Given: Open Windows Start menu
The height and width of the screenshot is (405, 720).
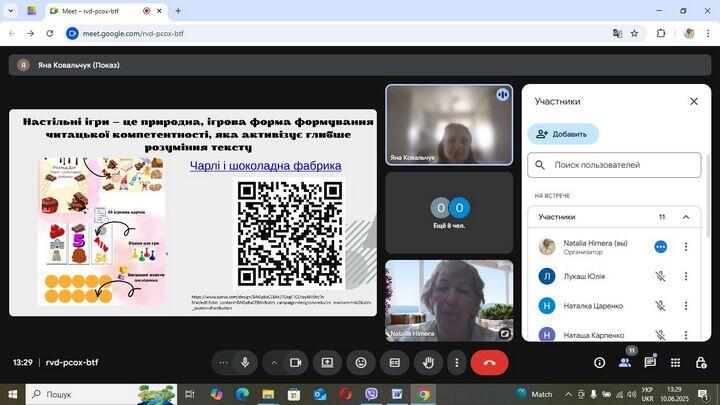Looking at the screenshot, I should [x=12, y=394].
